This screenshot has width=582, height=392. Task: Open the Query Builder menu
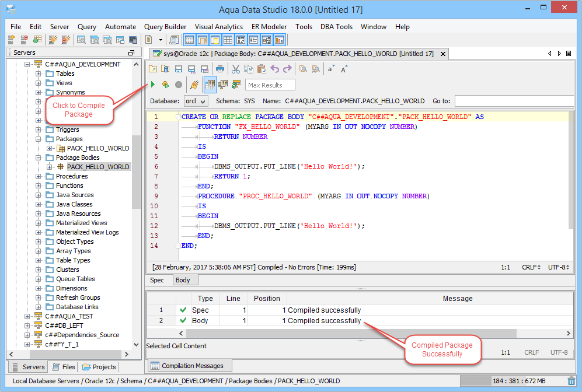coord(165,27)
